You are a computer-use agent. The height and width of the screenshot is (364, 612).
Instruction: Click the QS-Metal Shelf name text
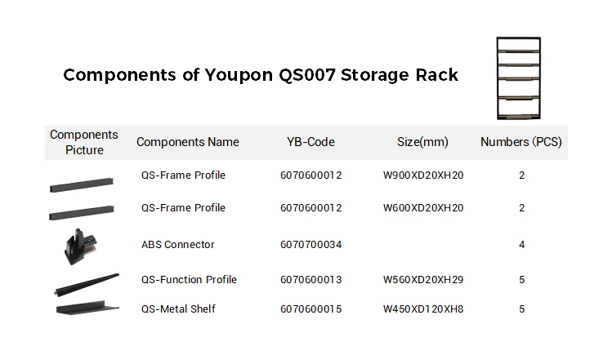[178, 309]
